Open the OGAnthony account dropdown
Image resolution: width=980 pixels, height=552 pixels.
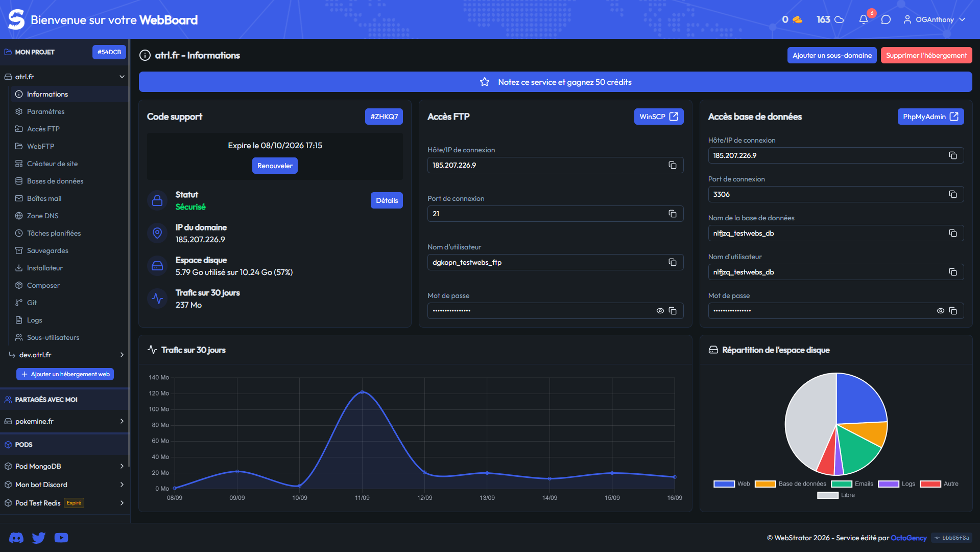coord(935,19)
